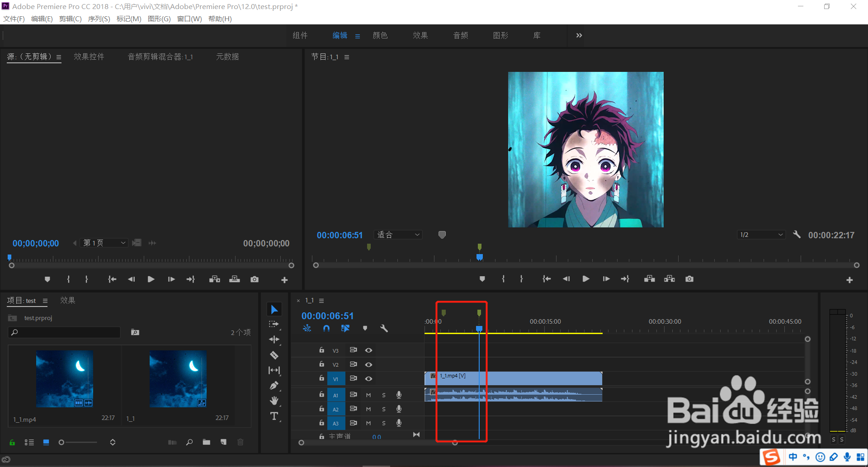Step back one frame in program monitor
Image resolution: width=868 pixels, height=467 pixels.
(x=566, y=279)
